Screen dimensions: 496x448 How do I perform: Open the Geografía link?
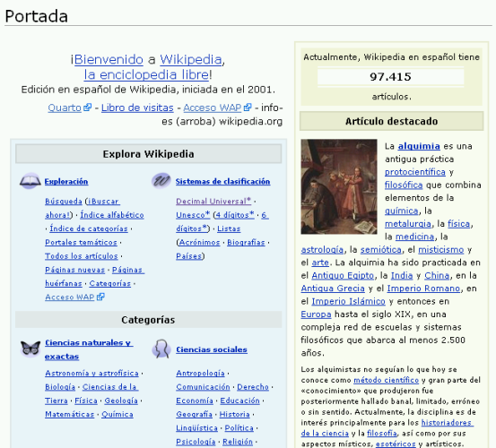195,414
